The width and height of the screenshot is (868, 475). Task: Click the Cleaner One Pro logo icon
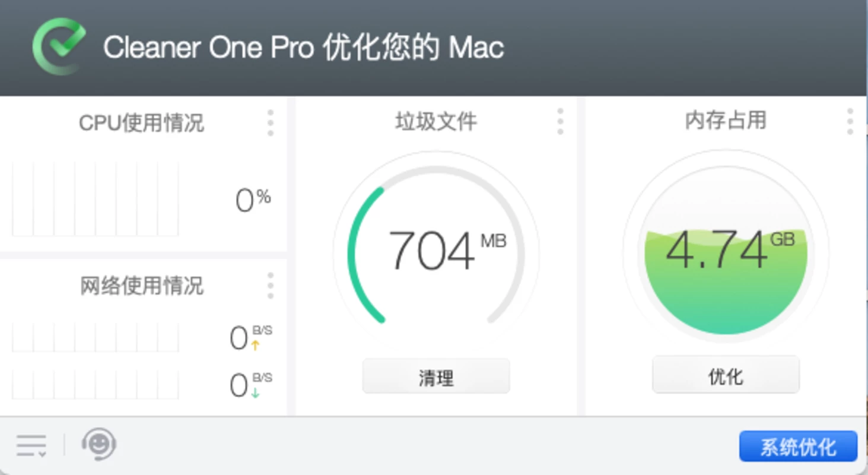pos(59,46)
